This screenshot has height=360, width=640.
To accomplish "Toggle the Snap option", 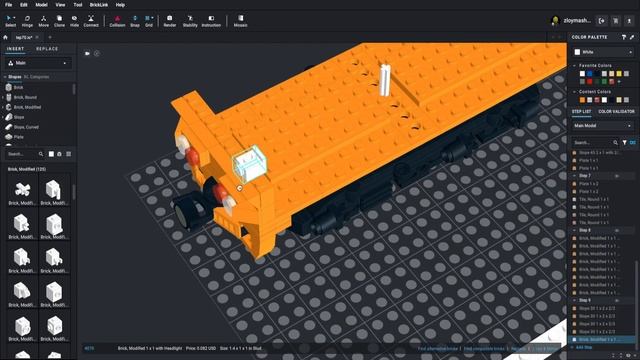I will [x=135, y=21].
